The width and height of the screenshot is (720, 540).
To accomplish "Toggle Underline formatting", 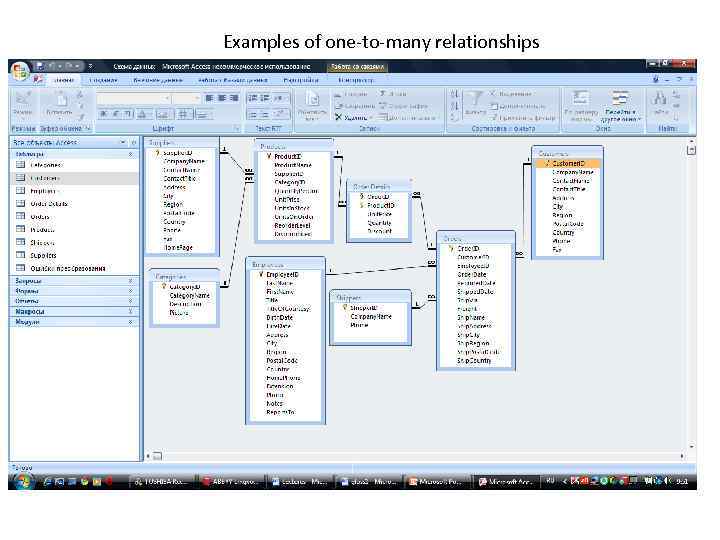I will [x=128, y=114].
